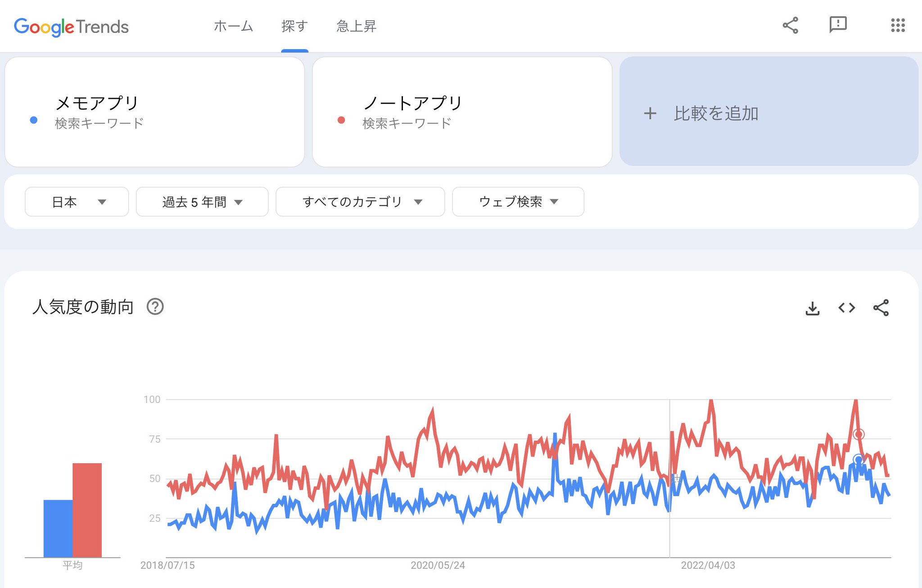Edit the メモアプリ search term card
The height and width of the screenshot is (588, 922).
pos(154,112)
